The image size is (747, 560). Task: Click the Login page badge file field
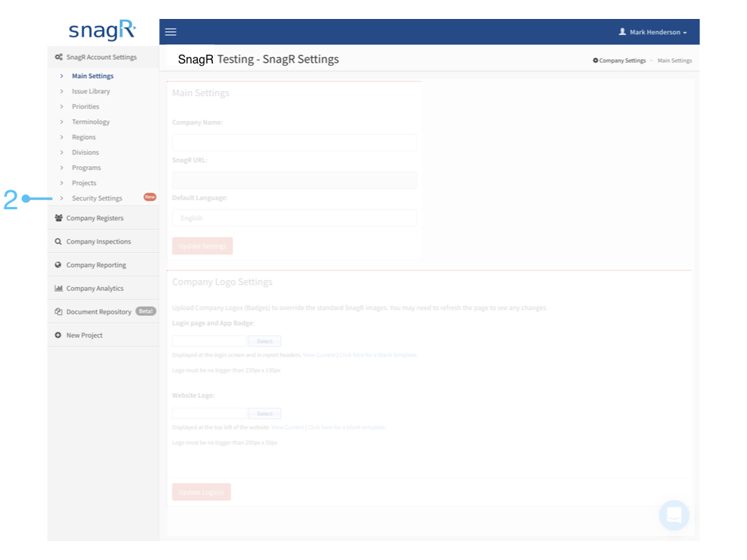[209, 341]
